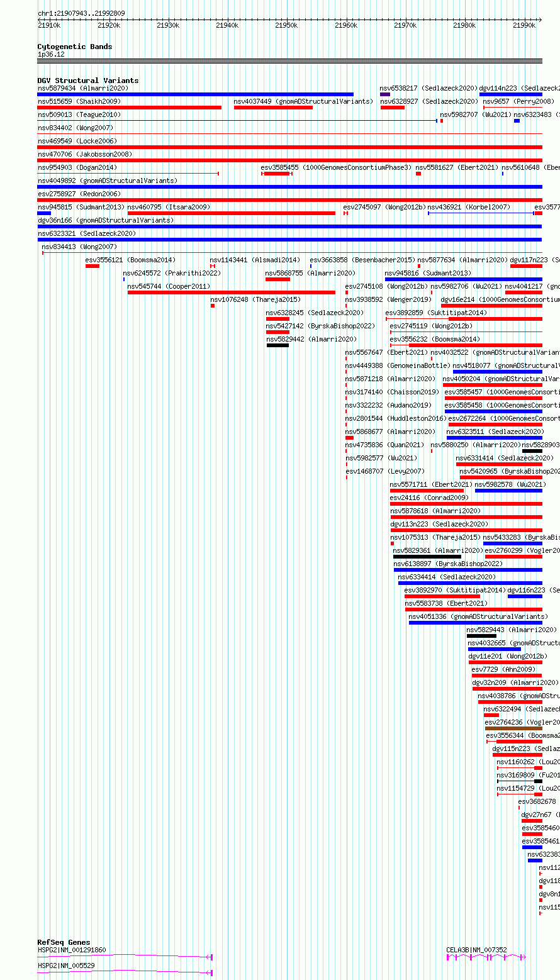Open the nsv6538217 (Sedlazeck2020) variant label
The height and width of the screenshot is (980, 560).
(428, 88)
